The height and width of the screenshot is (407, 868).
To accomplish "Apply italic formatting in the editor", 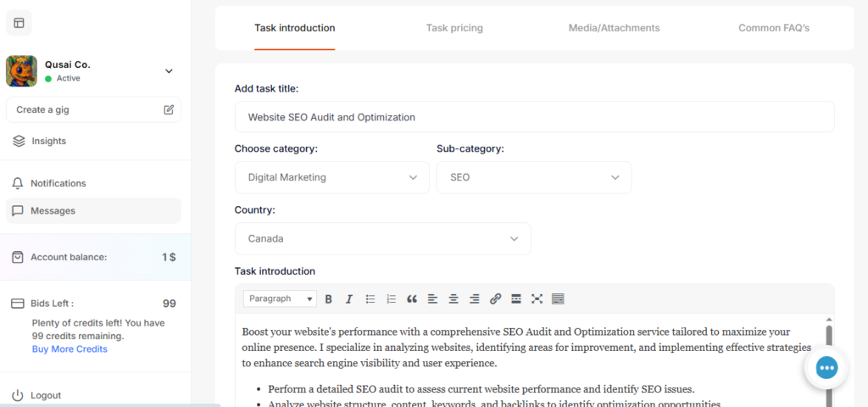I will pyautogui.click(x=348, y=298).
